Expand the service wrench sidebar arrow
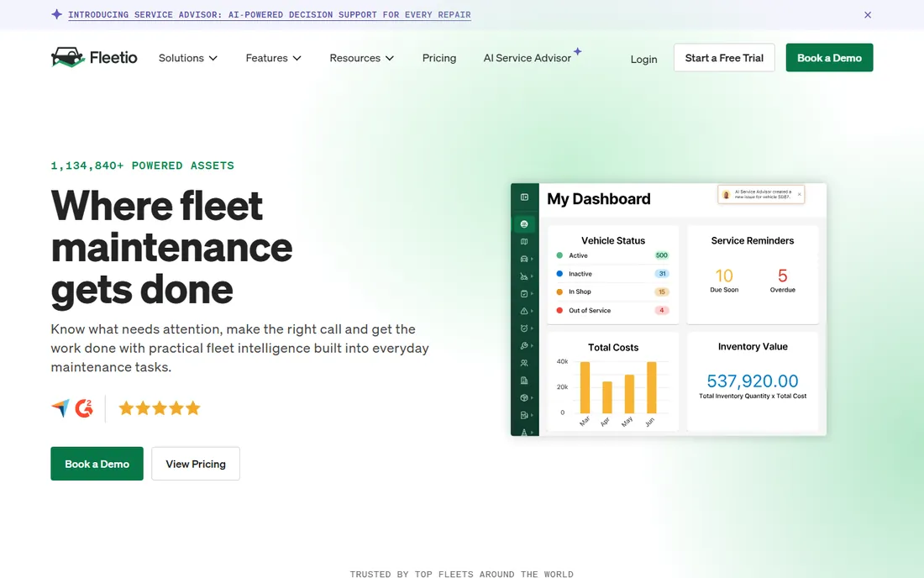This screenshot has height=578, width=924. (532, 346)
